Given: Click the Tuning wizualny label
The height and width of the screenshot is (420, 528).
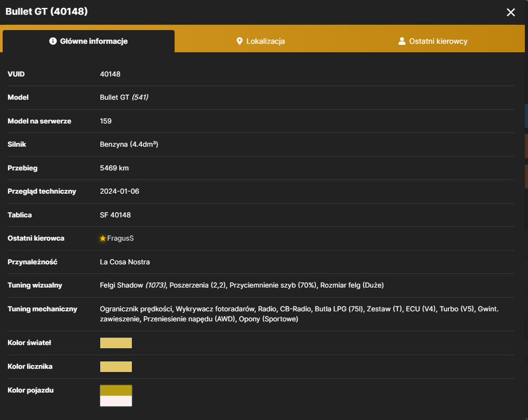Looking at the screenshot, I should (x=35, y=285).
